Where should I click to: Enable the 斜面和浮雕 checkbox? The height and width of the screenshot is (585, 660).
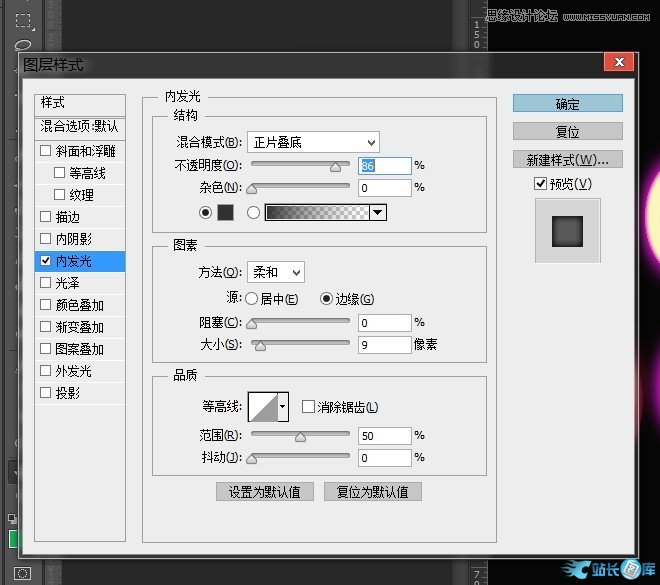point(45,151)
